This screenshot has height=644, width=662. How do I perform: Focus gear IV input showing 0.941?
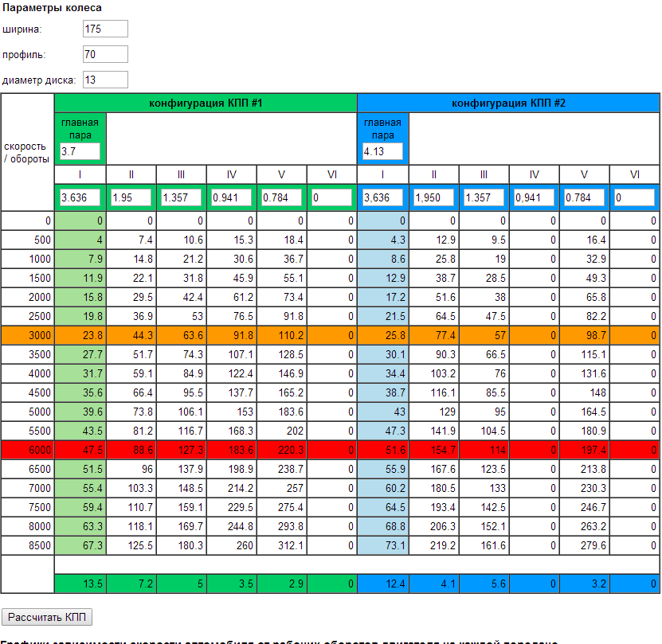pos(231,197)
